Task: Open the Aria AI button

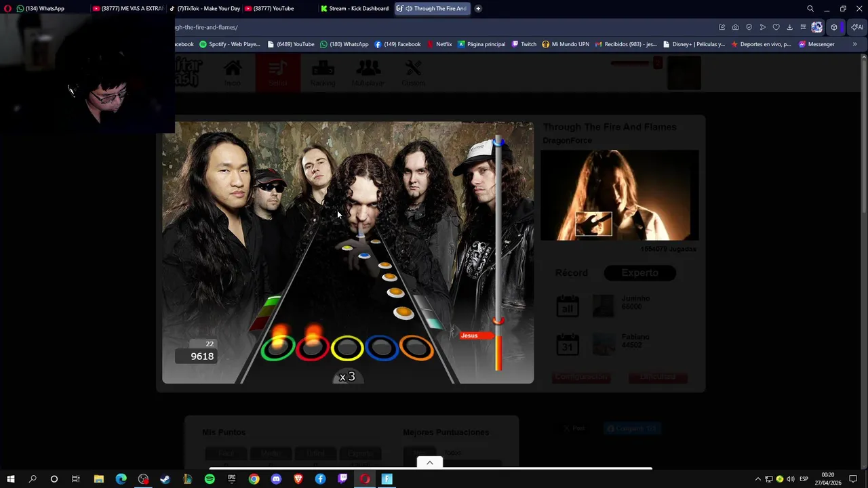Action: point(857,27)
